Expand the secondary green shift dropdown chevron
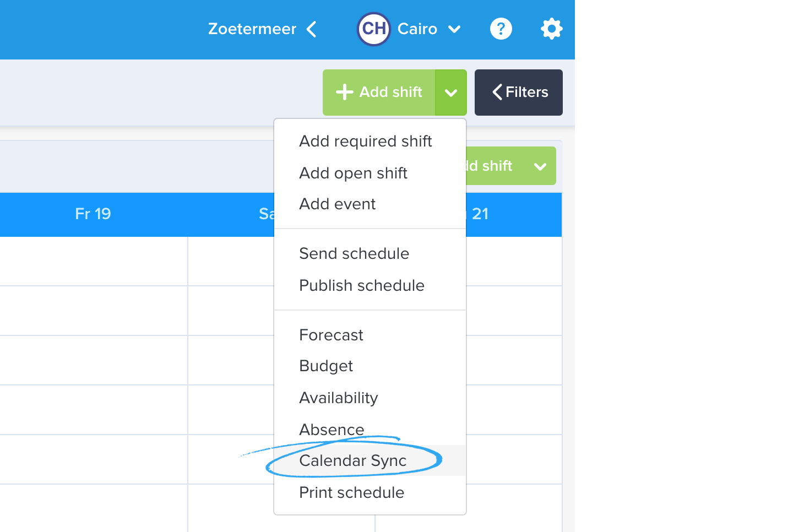Viewport: 804px width, 532px height. pyautogui.click(x=540, y=166)
